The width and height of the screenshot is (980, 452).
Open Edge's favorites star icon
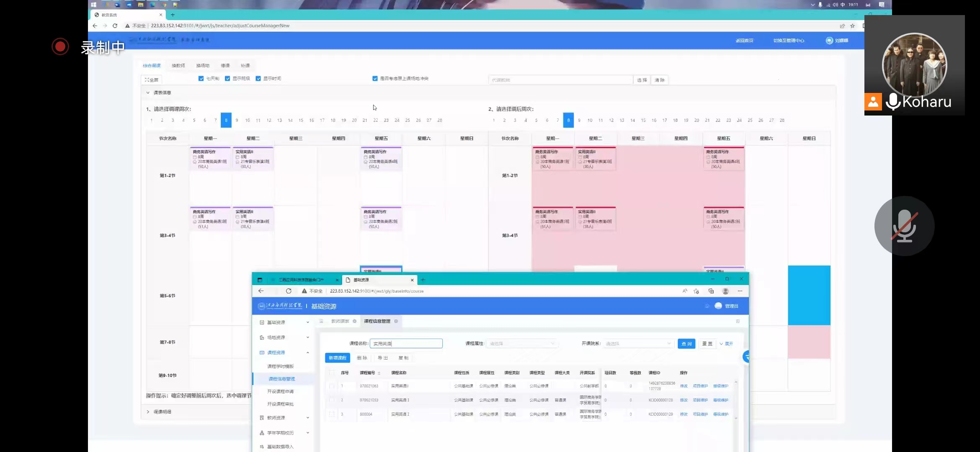tap(696, 291)
